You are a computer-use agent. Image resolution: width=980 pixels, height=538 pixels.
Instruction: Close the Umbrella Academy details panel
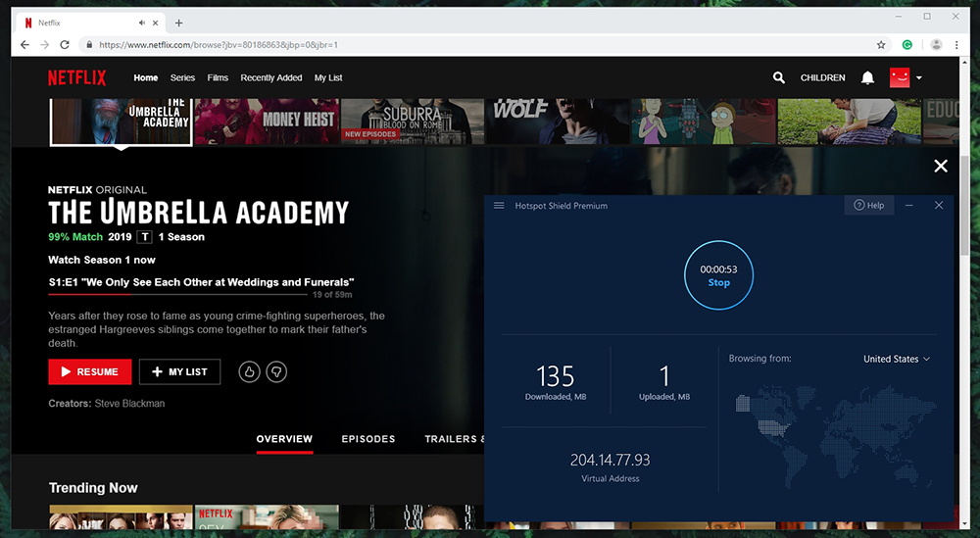[941, 166]
